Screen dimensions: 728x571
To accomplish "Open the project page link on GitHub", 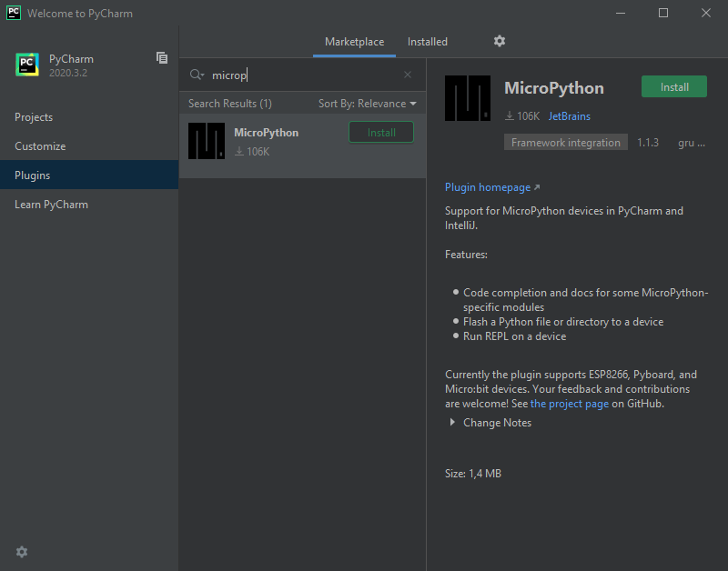I will tap(570, 404).
